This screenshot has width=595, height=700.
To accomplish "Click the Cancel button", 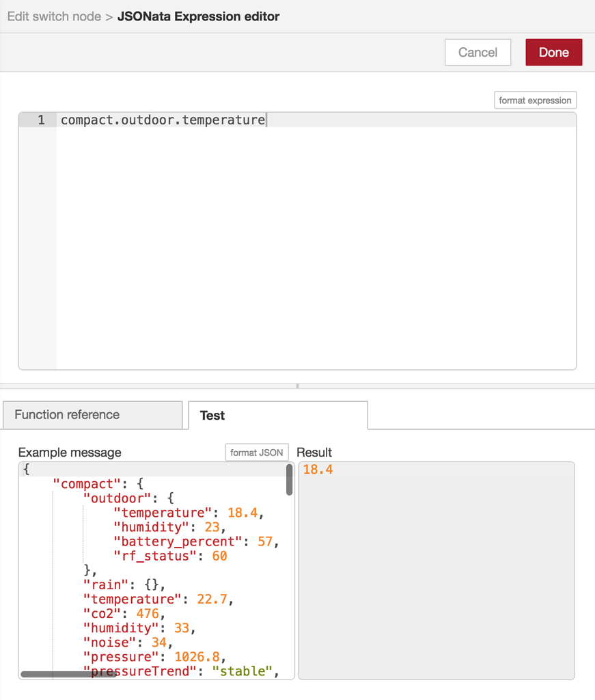I will click(x=478, y=52).
